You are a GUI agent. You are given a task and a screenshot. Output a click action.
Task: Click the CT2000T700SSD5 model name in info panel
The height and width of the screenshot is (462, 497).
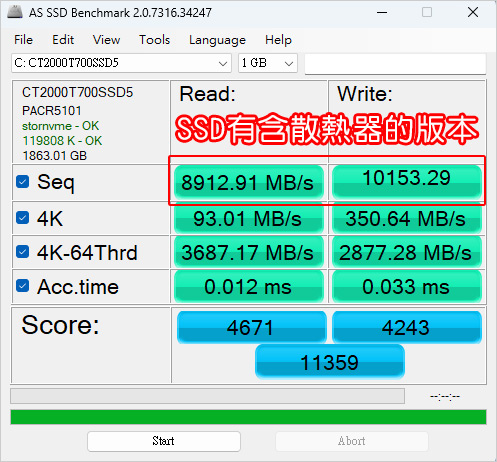coord(77,92)
